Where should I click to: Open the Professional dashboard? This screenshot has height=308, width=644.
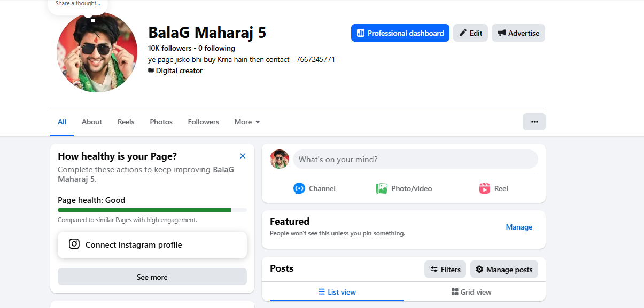tap(400, 33)
